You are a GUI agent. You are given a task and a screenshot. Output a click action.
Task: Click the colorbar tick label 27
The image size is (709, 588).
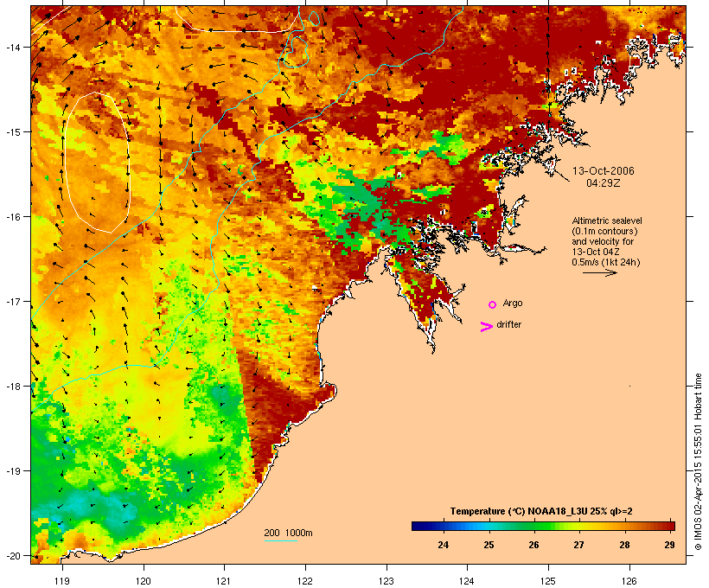(579, 545)
